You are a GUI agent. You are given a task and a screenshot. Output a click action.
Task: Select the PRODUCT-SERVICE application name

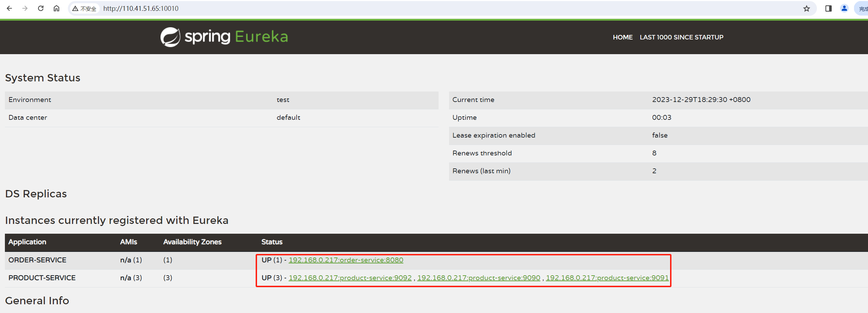pyautogui.click(x=42, y=278)
